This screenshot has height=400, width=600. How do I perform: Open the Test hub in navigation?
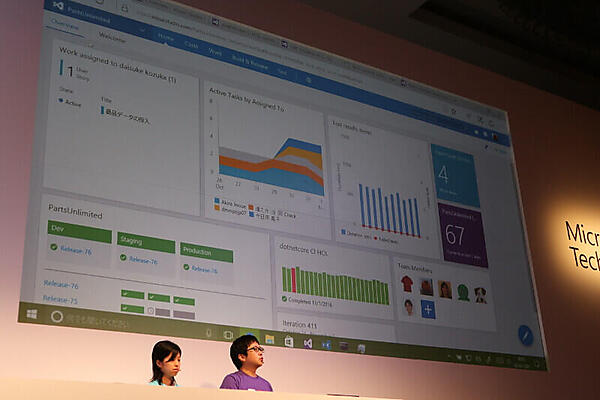(282, 72)
